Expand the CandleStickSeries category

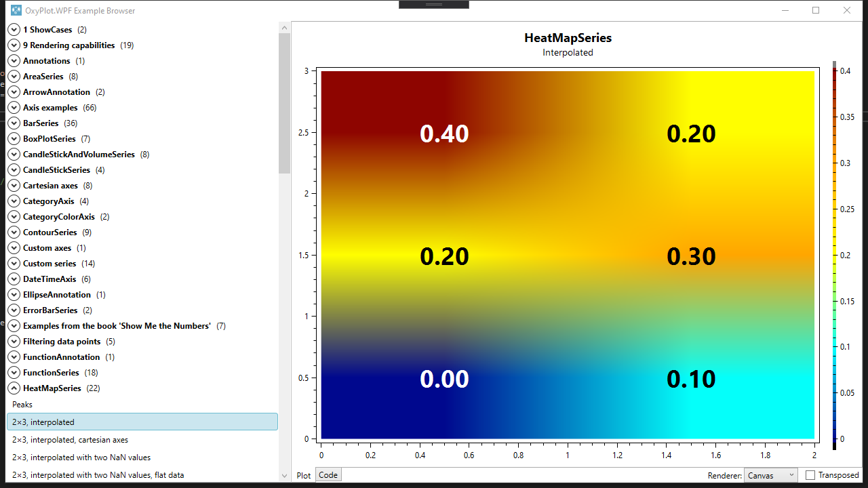(14, 169)
